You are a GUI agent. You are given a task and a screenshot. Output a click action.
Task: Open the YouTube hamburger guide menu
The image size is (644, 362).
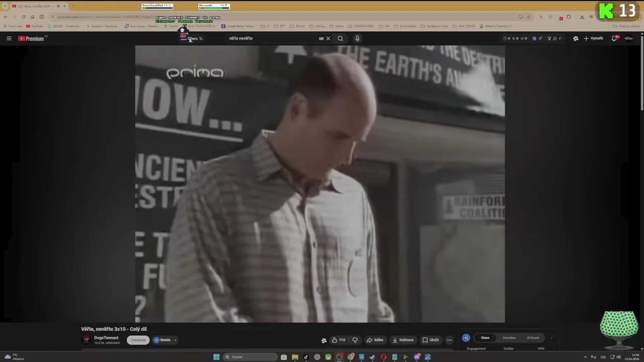pyautogui.click(x=9, y=38)
